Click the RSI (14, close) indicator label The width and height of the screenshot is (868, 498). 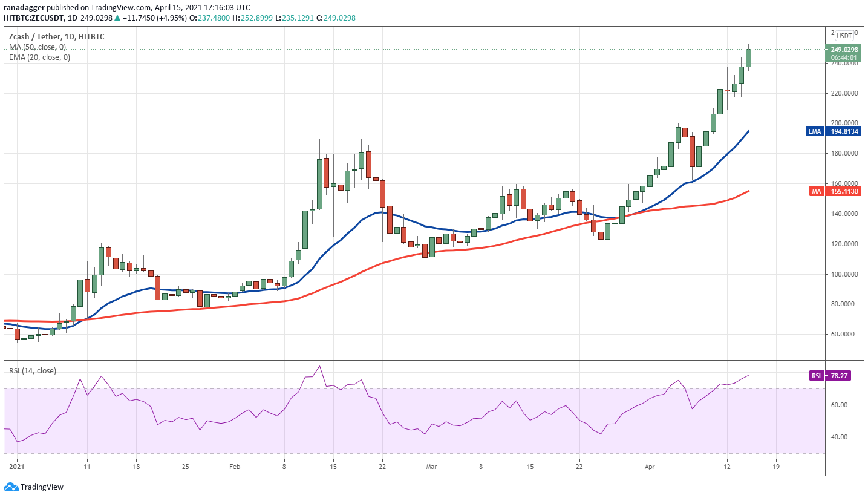[33, 370]
